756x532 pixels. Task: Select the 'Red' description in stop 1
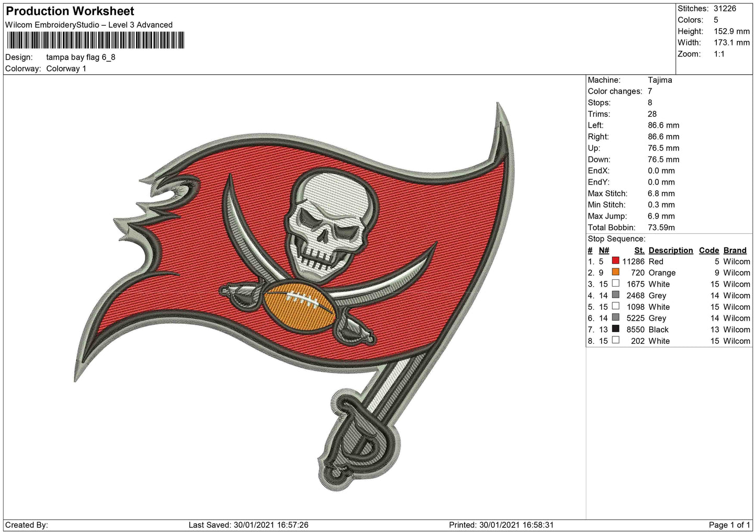point(656,262)
